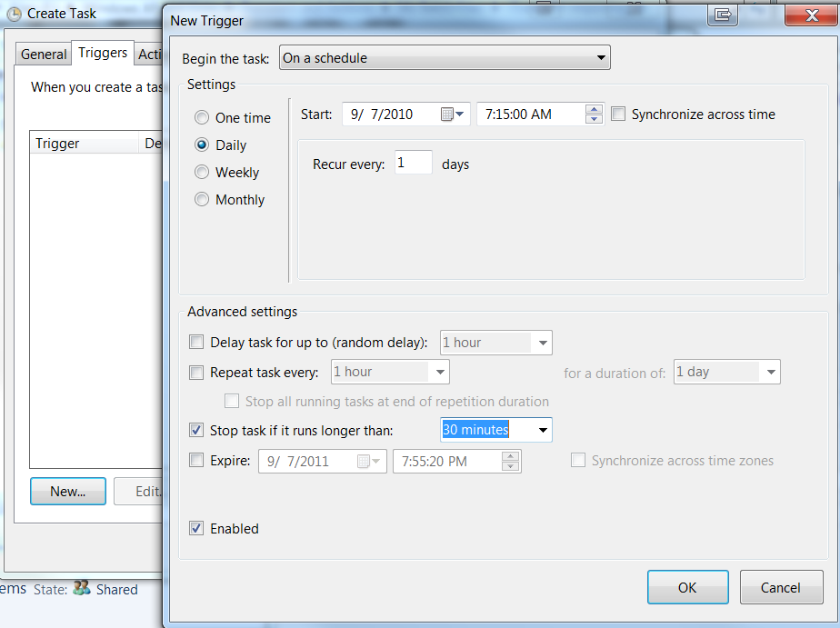Viewport: 840px width, 628px height.
Task: Switch to the General tab
Action: pos(44,55)
